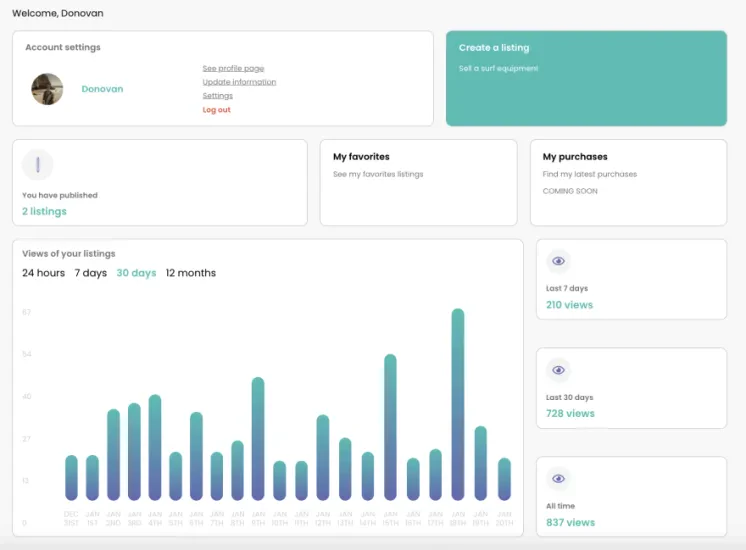The image size is (746, 550).
Task: Switch chart to 24 hours view
Action: click(43, 273)
